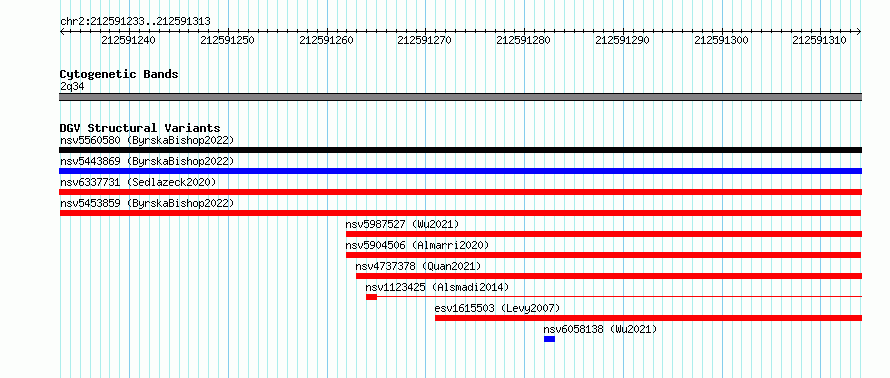This screenshot has width=890, height=378.
Task: Open the nsv1123425 (Alsmadi2014) label
Action: click(x=438, y=287)
